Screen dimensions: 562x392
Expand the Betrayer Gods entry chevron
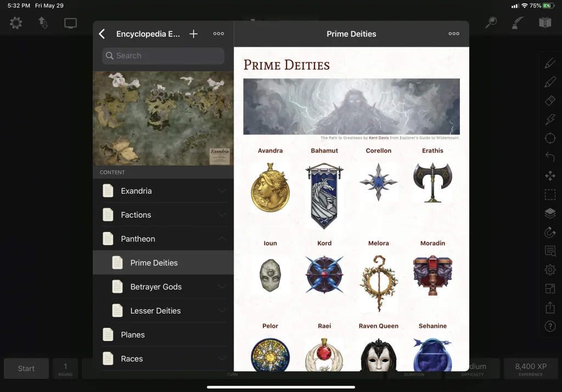click(x=222, y=287)
